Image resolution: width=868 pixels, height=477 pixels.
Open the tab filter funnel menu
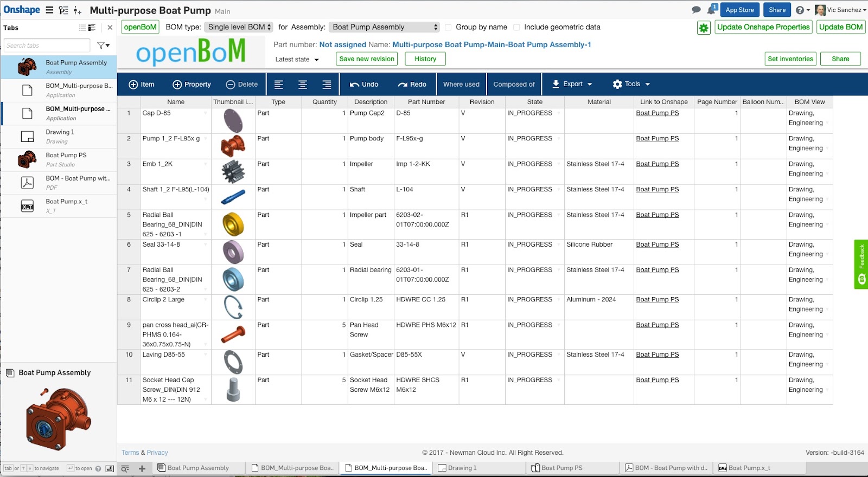coord(103,46)
